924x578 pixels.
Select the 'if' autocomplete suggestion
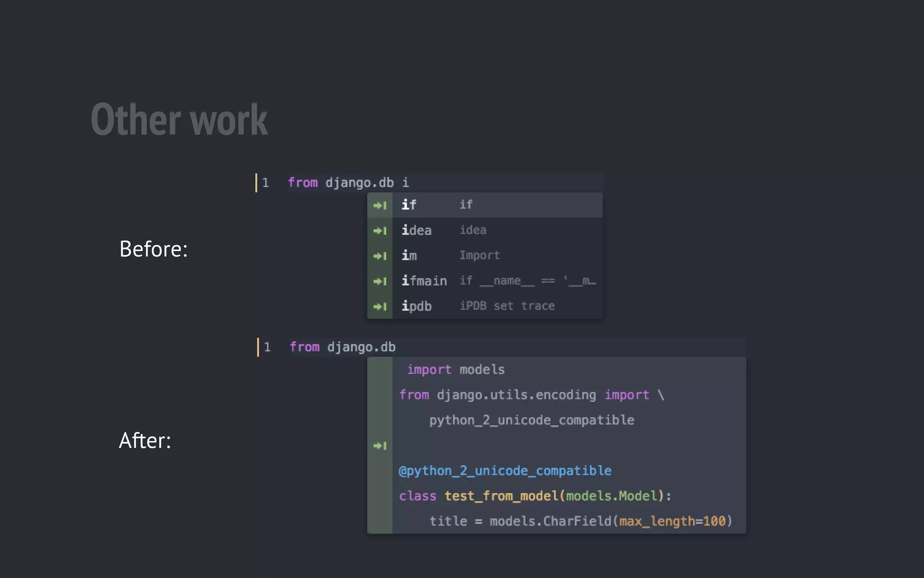tap(496, 205)
